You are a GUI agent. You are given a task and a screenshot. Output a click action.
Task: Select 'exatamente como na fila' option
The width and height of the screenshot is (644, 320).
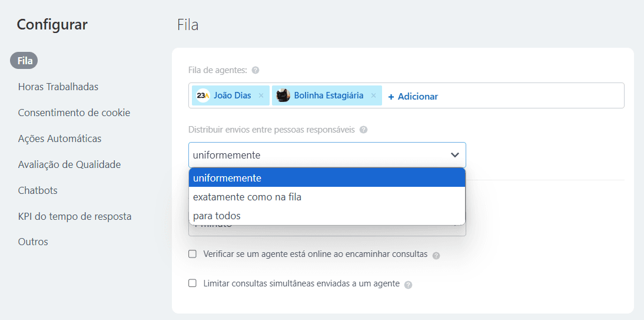[247, 197]
